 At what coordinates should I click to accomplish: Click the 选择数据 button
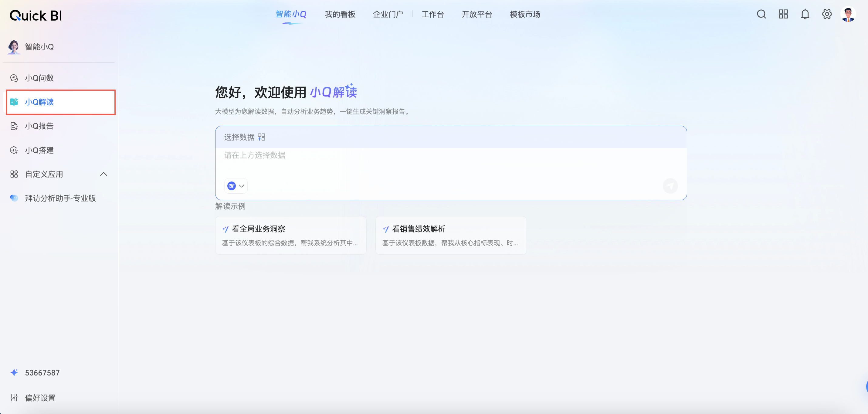[x=245, y=137]
